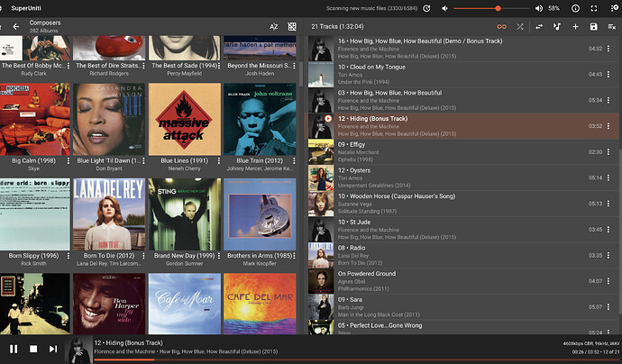Screen dimensions: 622x364
Task: Select track 09 Effigy by Natalie Merchant
Action: pos(463,152)
